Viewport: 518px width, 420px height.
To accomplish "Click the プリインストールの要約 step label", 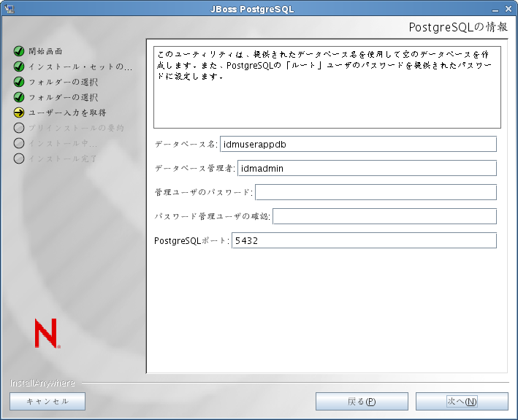I will pyautogui.click(x=76, y=128).
